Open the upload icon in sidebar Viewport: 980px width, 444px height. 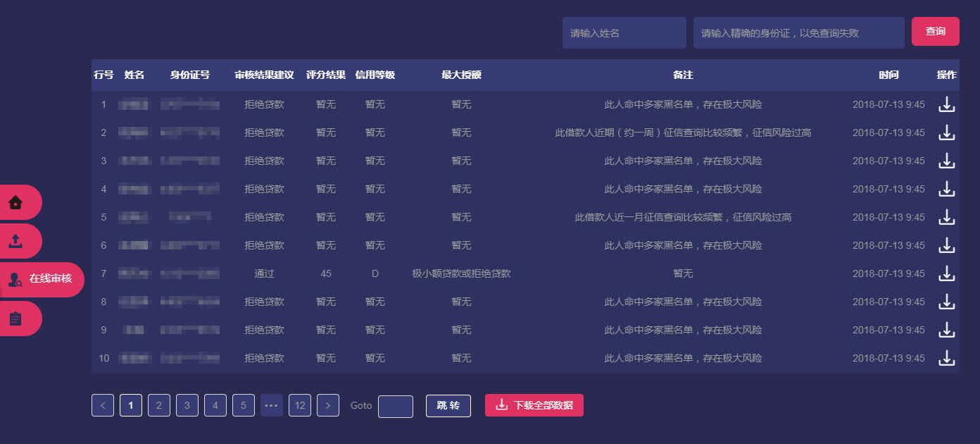pyautogui.click(x=15, y=241)
